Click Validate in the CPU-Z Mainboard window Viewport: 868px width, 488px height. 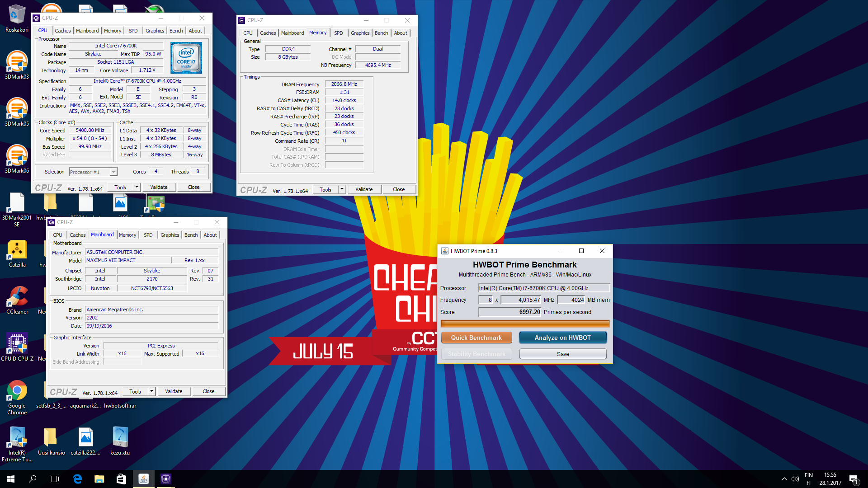(174, 391)
